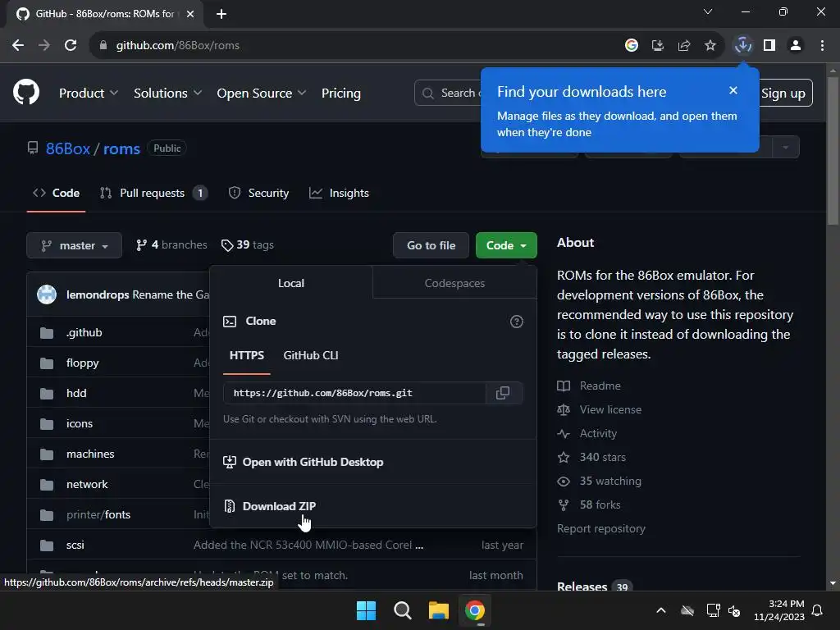Image resolution: width=840 pixels, height=630 pixels.
Task: View the 340 stars link
Action: (x=591, y=457)
